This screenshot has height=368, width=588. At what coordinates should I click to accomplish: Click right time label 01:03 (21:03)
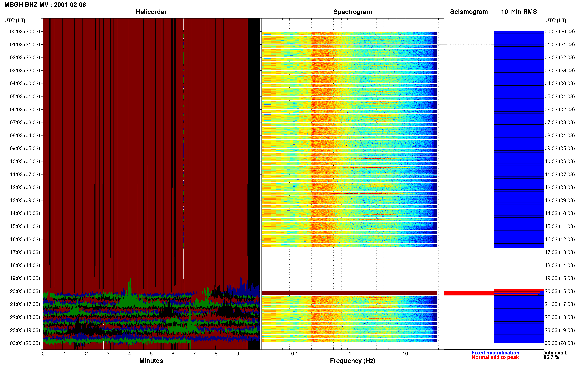[x=560, y=45]
